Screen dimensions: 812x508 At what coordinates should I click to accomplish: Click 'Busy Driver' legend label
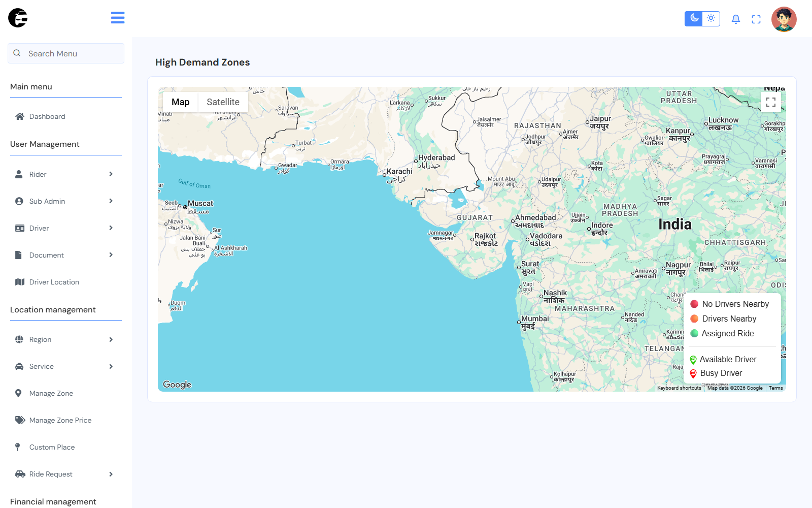click(721, 373)
